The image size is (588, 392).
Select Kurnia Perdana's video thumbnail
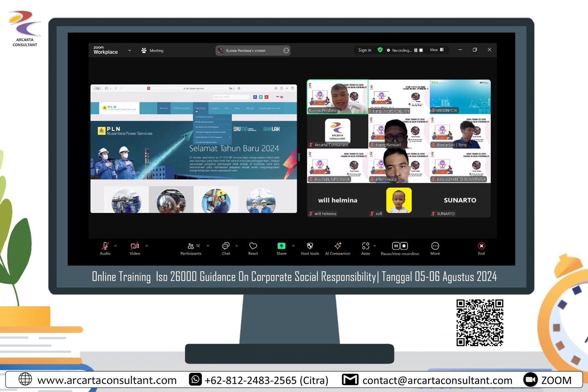point(337,97)
